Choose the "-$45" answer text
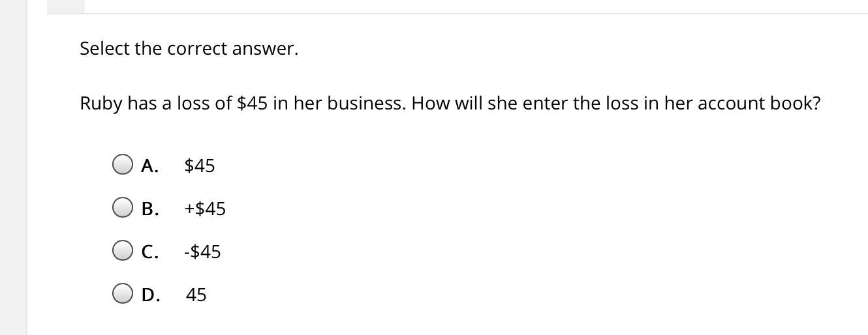 202,252
